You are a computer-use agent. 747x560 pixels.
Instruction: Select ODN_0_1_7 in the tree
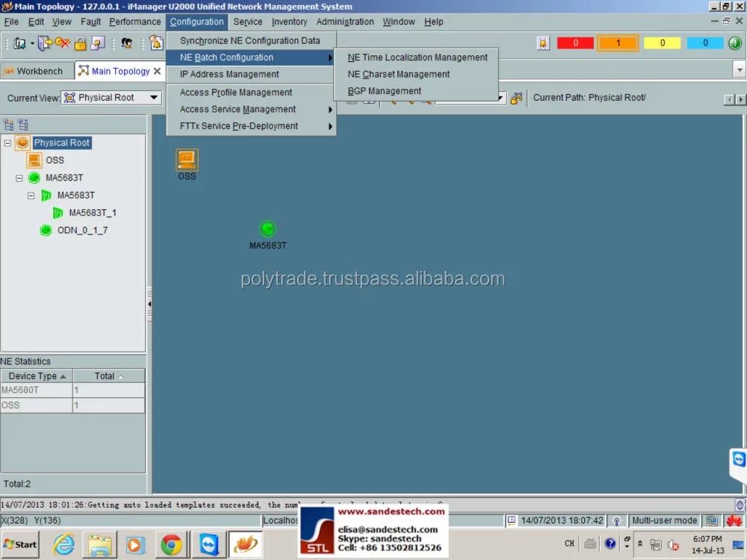(x=82, y=231)
